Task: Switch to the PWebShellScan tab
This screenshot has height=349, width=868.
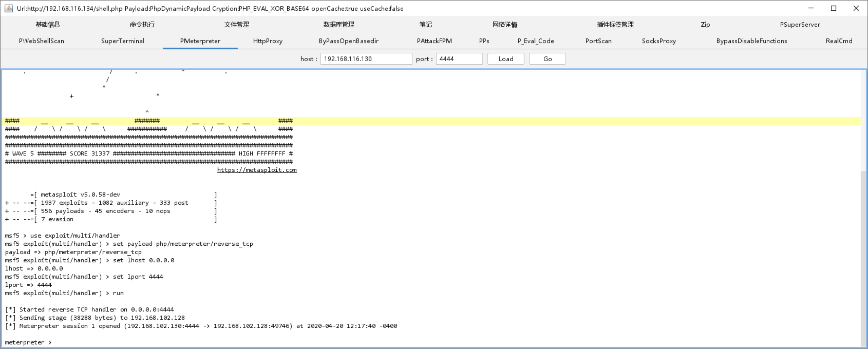Action: (x=41, y=41)
